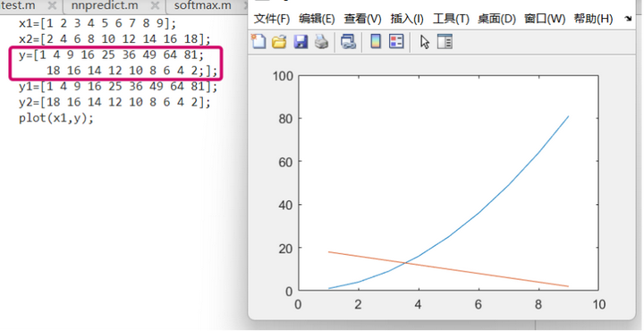Click the y-axis tick label 20
Screen dimensions: 644x331
tap(286, 248)
